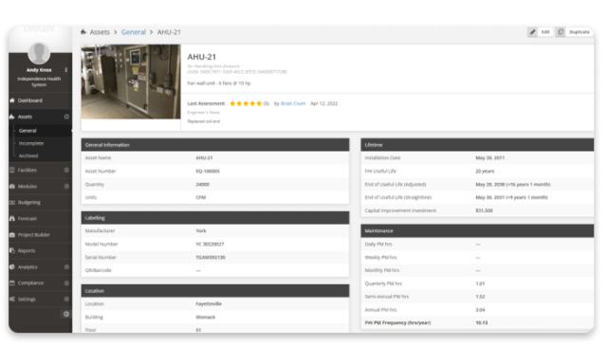607x364 pixels.
Task: Expand the Settings menu section
Action: pos(66,300)
